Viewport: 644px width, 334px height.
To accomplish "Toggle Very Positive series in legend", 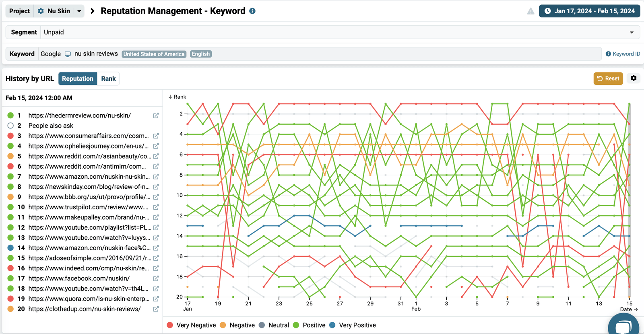I will [x=353, y=325].
